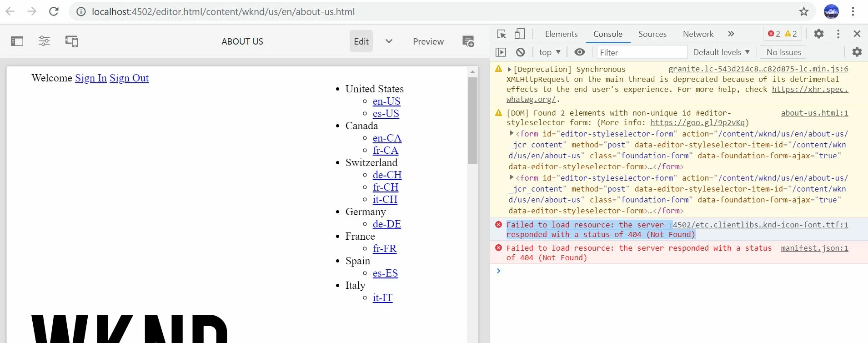Open the en-CA language link
Viewport: 868px width, 343px height.
(x=387, y=138)
